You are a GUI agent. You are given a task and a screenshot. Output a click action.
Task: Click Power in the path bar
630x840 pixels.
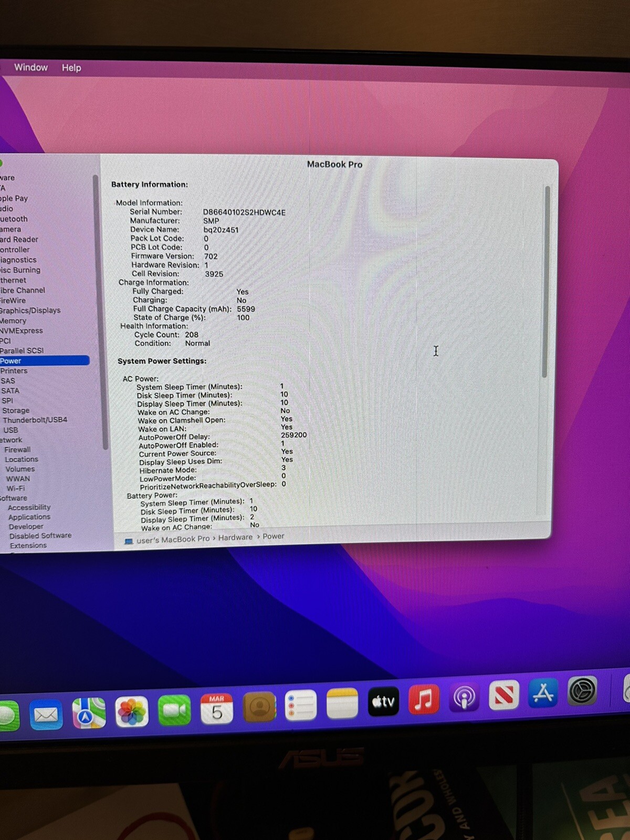click(x=274, y=537)
